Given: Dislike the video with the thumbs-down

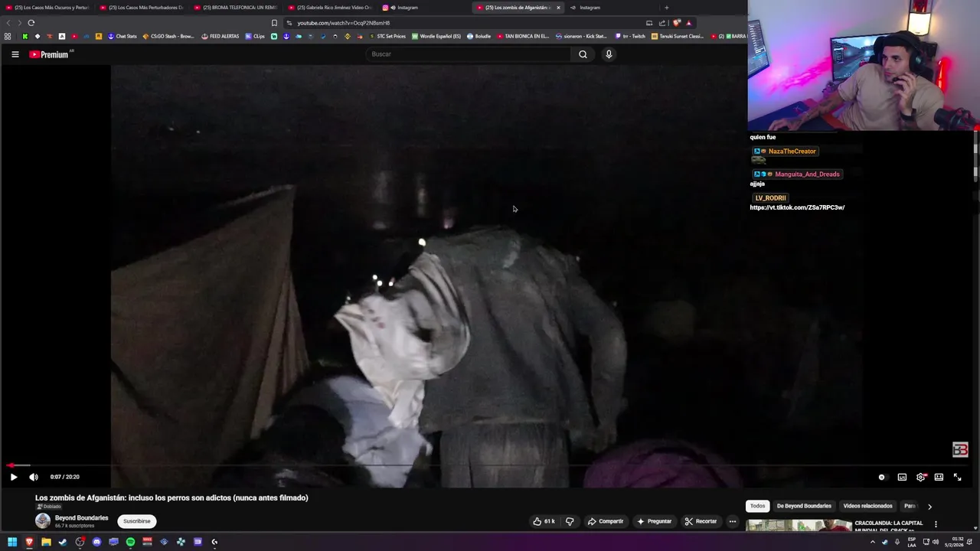Looking at the screenshot, I should [570, 521].
